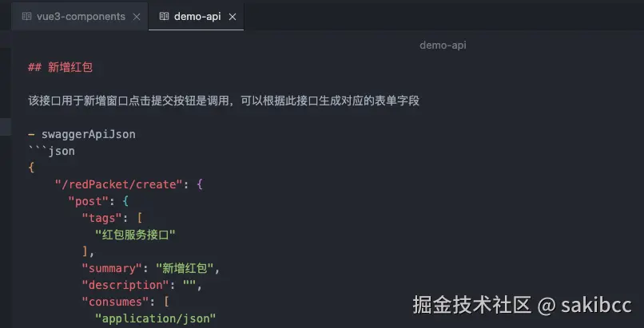Click the "/redPacket/create" key
The height and width of the screenshot is (328, 644).
(118, 184)
